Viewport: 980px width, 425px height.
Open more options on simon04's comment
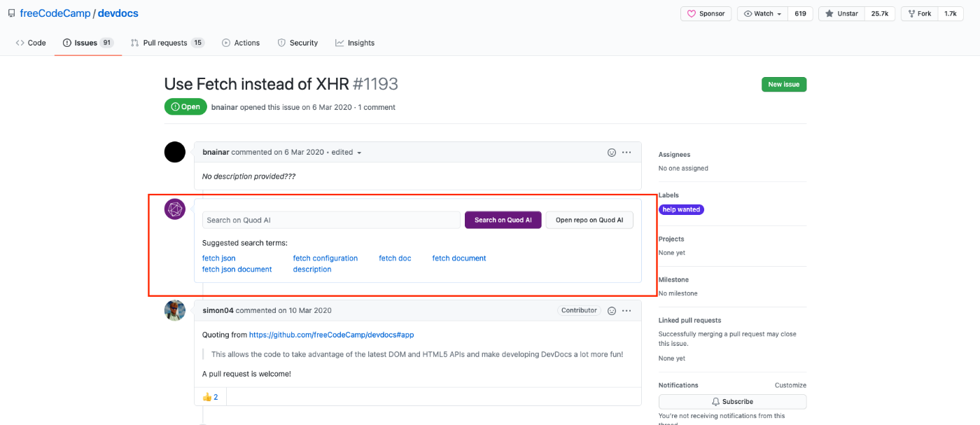[626, 310]
